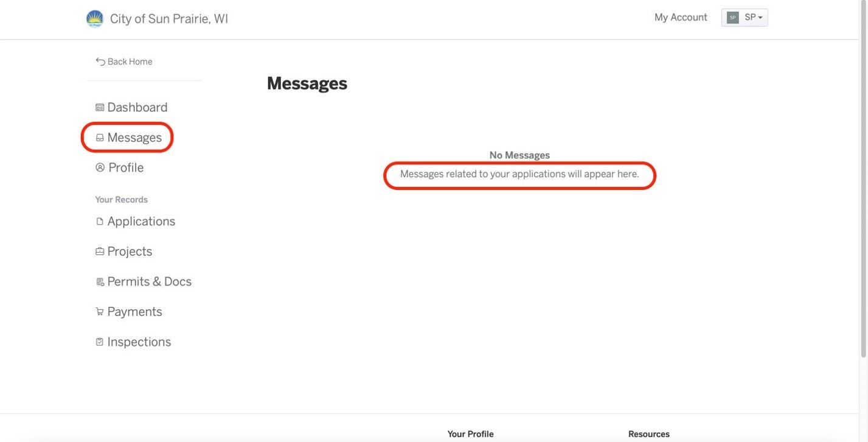Open the SP user dropdown caret
868x442 pixels.
click(760, 18)
